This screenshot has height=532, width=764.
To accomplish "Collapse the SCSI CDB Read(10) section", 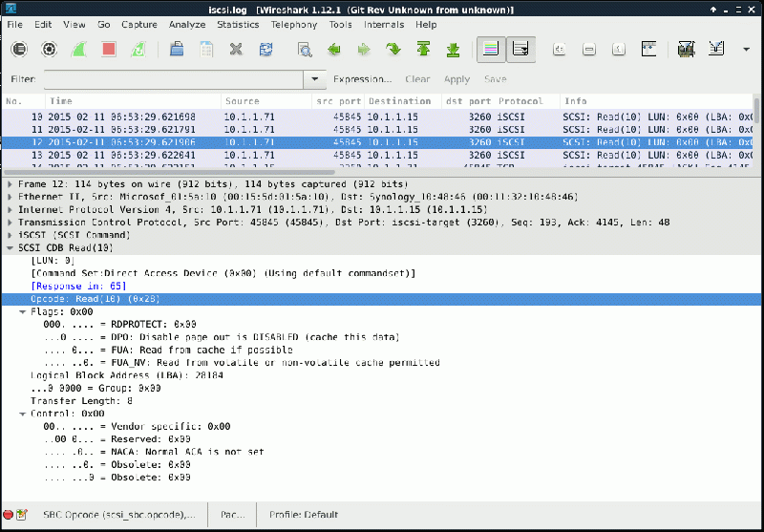I will pos(10,247).
